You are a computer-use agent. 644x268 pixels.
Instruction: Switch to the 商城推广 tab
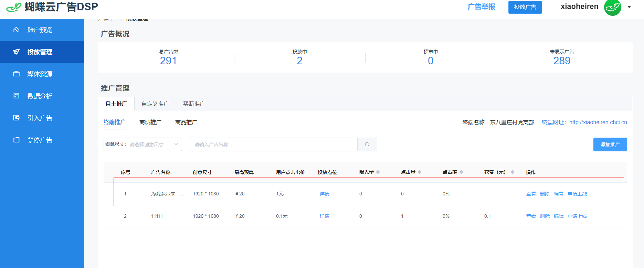pyautogui.click(x=150, y=122)
